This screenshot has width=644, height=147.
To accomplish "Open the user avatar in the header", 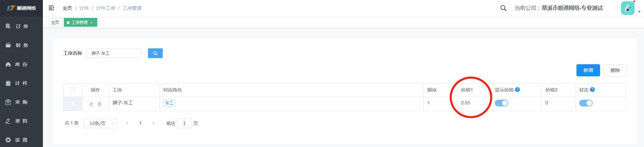I will click(x=627, y=8).
